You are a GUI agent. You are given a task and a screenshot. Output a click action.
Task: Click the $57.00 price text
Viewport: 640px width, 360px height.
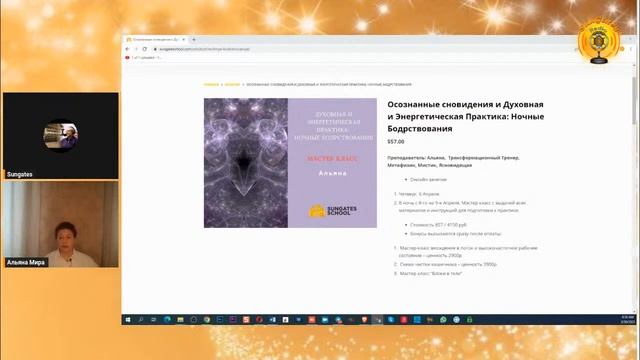click(x=396, y=142)
